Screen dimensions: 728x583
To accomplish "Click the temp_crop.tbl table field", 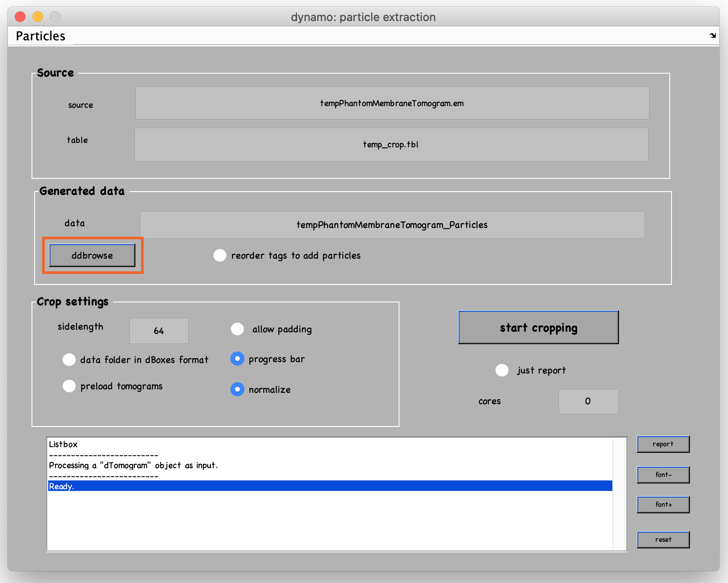I will 391,145.
